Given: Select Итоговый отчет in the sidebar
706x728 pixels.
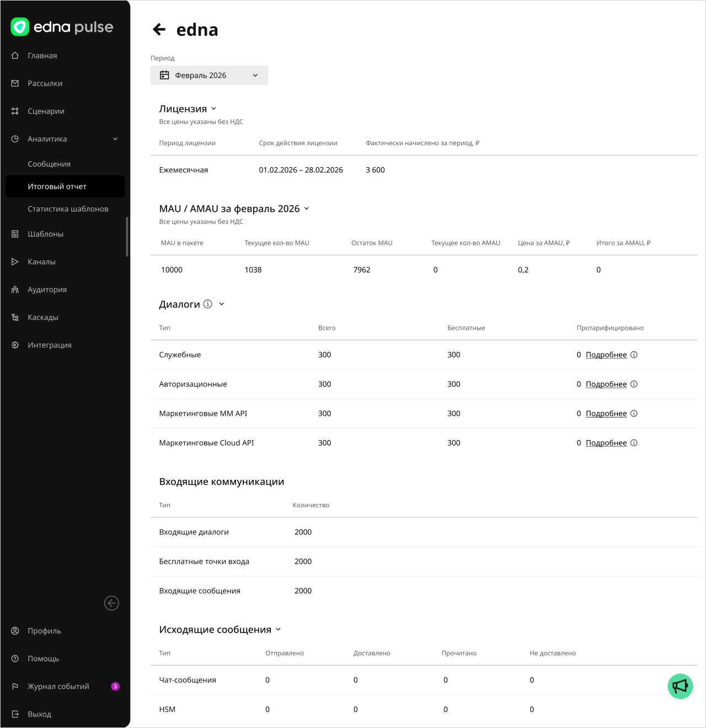Looking at the screenshot, I should [x=65, y=186].
